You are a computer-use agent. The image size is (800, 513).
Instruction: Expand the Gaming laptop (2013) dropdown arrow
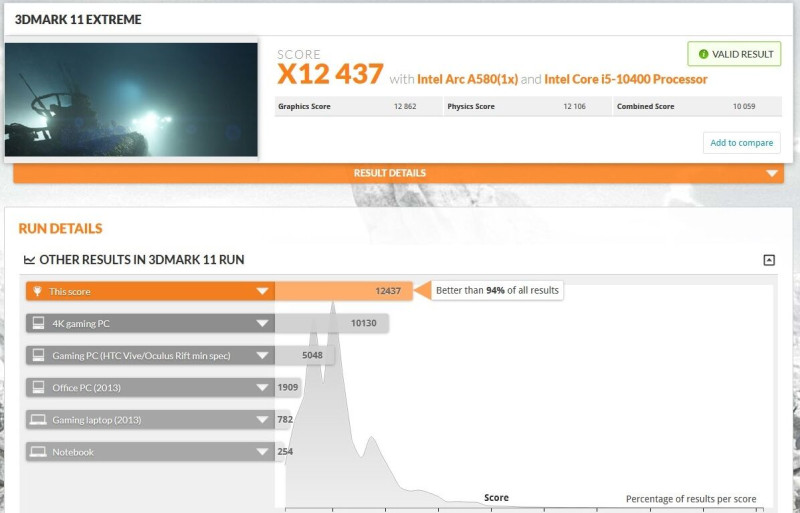click(x=262, y=420)
